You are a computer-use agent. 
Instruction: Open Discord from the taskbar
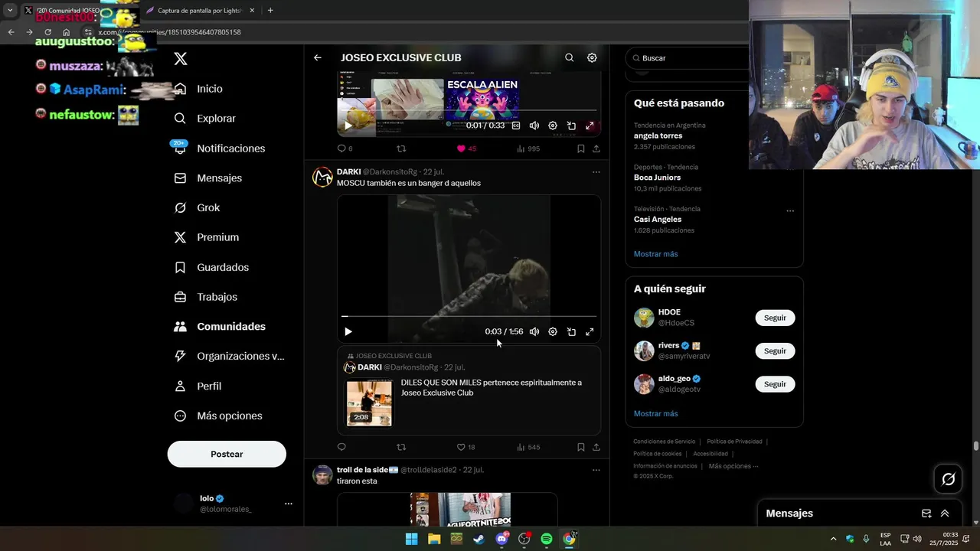(501, 539)
